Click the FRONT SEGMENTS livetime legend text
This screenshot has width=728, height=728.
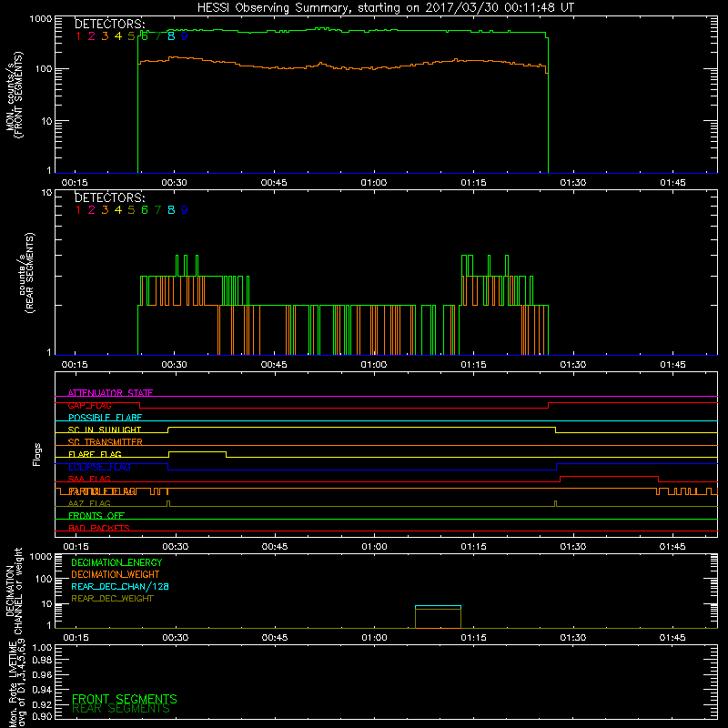pyautogui.click(x=125, y=699)
